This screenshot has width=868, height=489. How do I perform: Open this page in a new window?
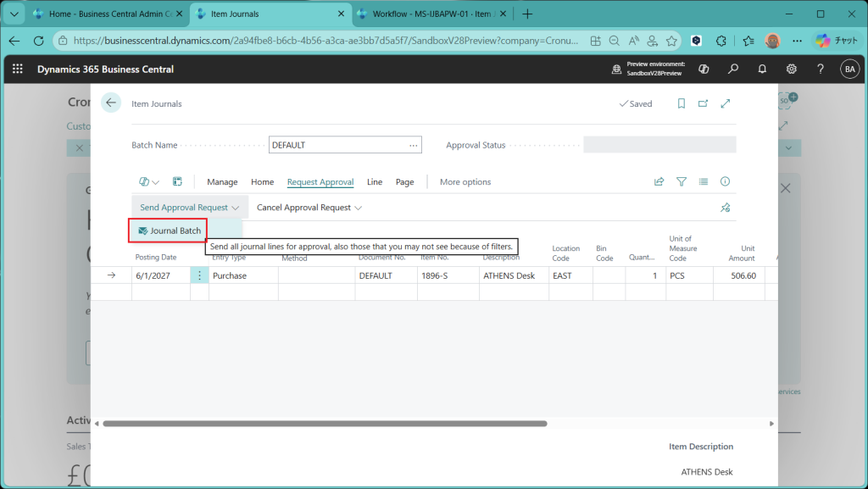tap(703, 103)
